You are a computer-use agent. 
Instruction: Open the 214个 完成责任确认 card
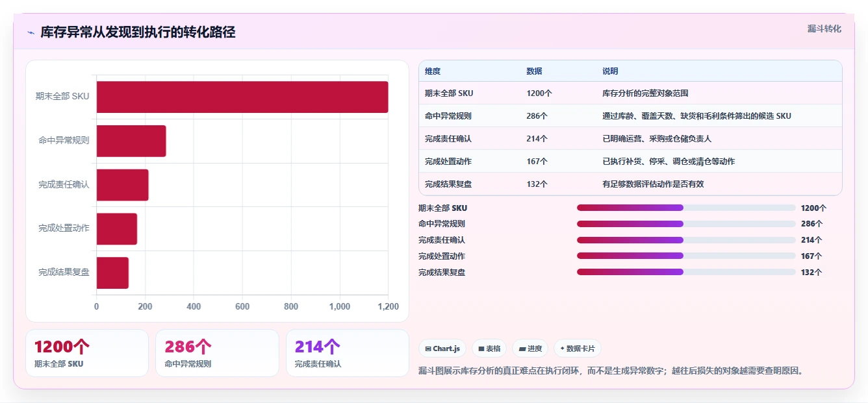pos(348,353)
